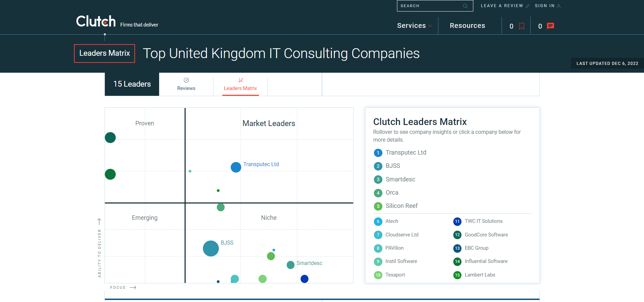Click Transputec Ltd label in the chart
Screen dimensions: 644x302
(261, 164)
